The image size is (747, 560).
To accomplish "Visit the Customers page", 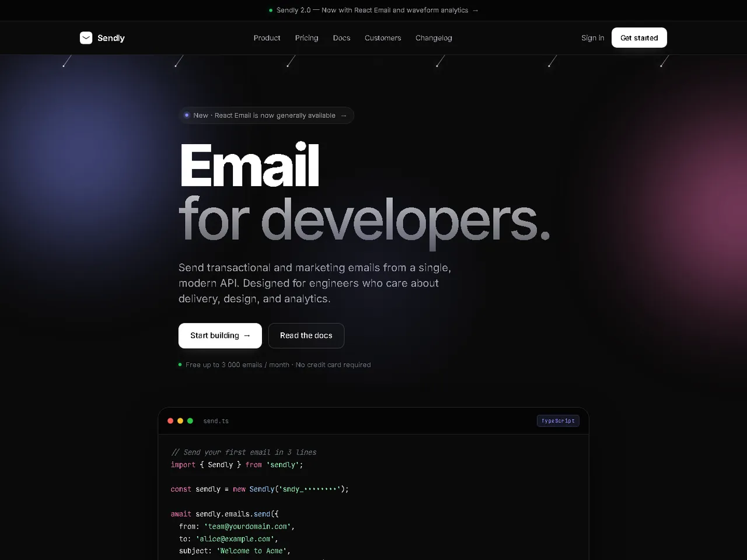I will (x=383, y=38).
